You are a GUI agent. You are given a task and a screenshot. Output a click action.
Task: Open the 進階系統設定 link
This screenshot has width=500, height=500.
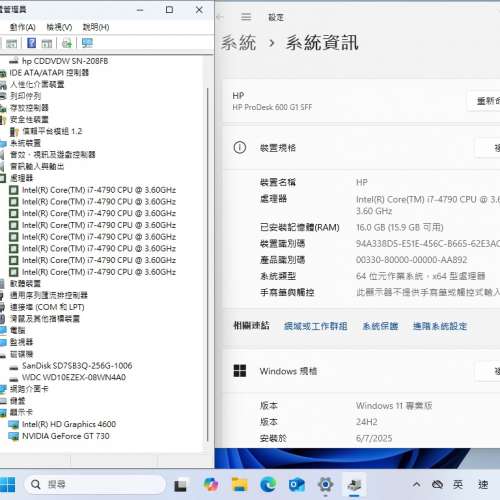(440, 326)
